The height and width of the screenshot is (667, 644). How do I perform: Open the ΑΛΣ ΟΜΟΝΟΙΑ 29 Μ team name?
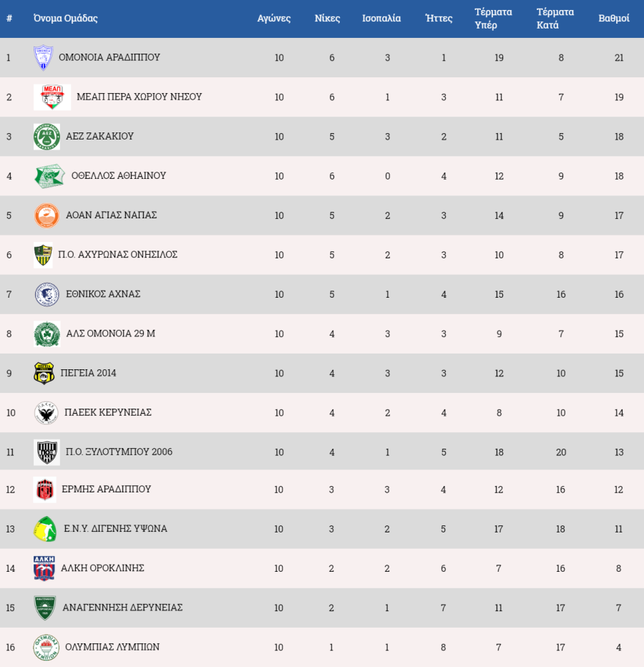(x=111, y=333)
